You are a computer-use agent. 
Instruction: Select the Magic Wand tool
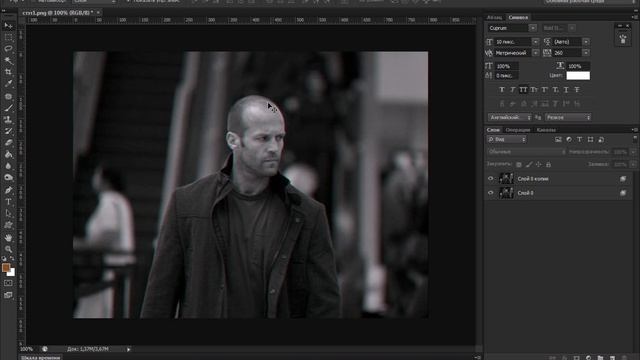(8, 60)
